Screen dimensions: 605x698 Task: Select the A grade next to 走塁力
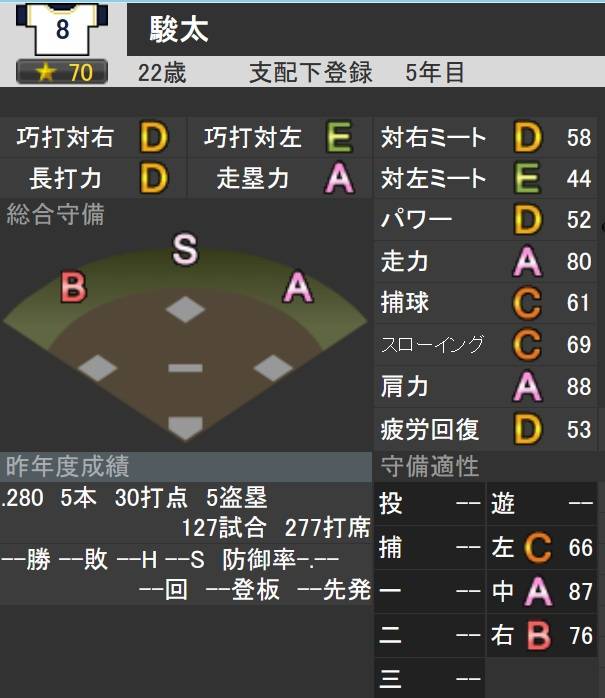[339, 179]
